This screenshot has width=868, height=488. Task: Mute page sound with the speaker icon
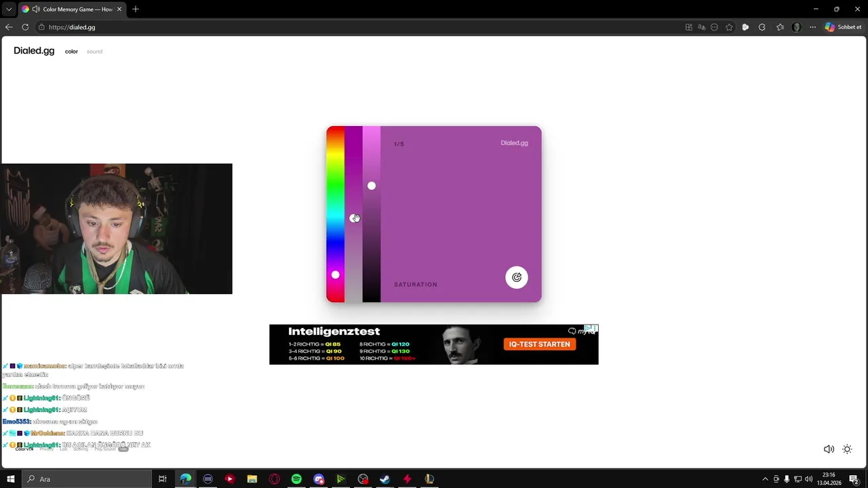829,449
